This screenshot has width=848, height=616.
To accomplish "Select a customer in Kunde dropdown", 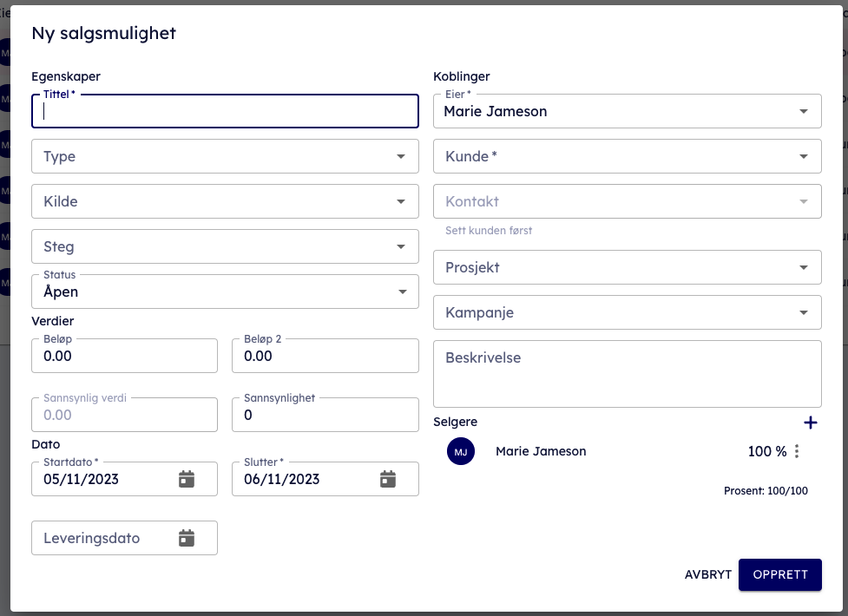I will 627,156.
